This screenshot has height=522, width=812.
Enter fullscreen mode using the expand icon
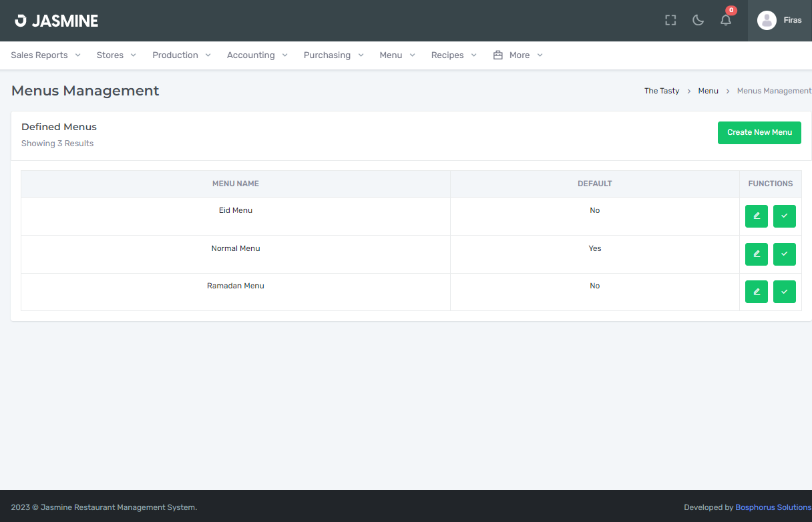[x=670, y=20]
